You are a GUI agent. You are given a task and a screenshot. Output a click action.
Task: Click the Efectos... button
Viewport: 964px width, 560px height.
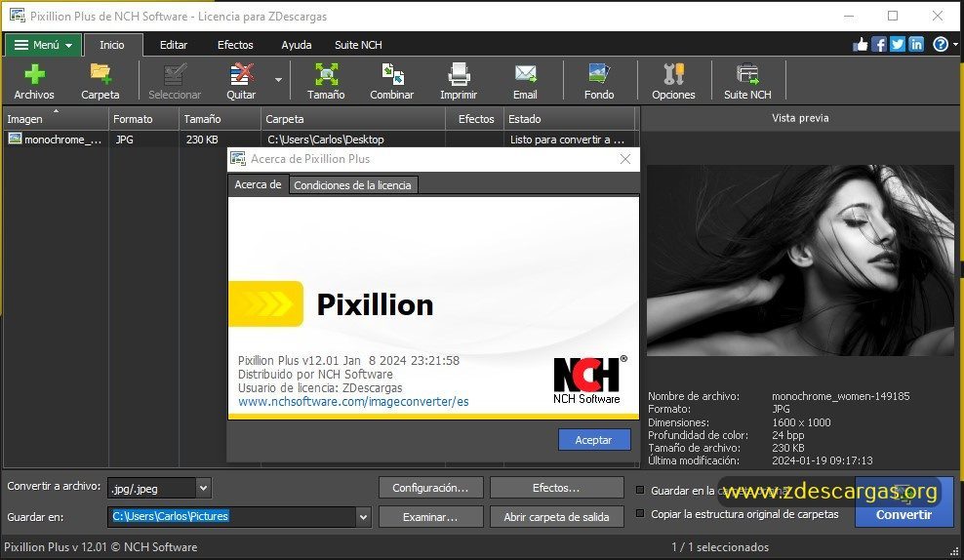[556, 488]
